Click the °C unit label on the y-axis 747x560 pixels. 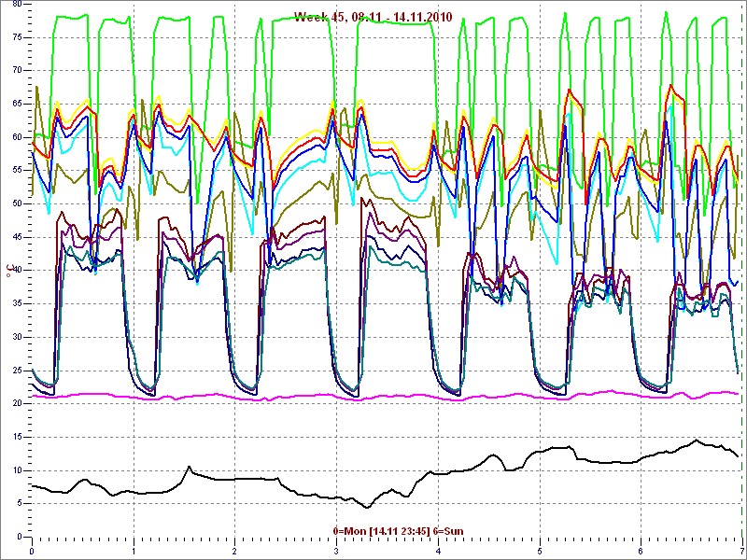(x=8, y=271)
